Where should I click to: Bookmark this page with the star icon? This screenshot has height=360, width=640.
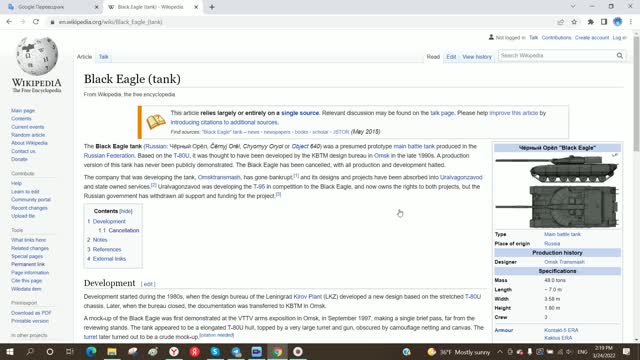(x=574, y=22)
